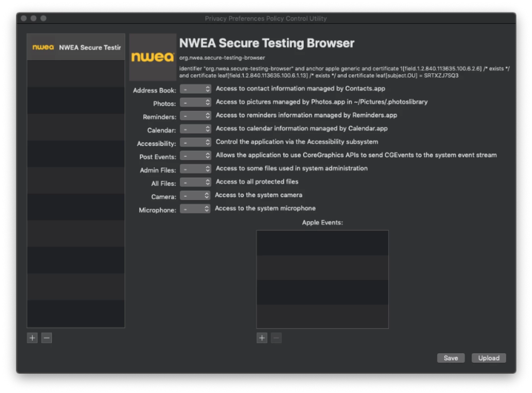Open the Reminders permission dropdown
The image size is (532, 393).
[195, 115]
